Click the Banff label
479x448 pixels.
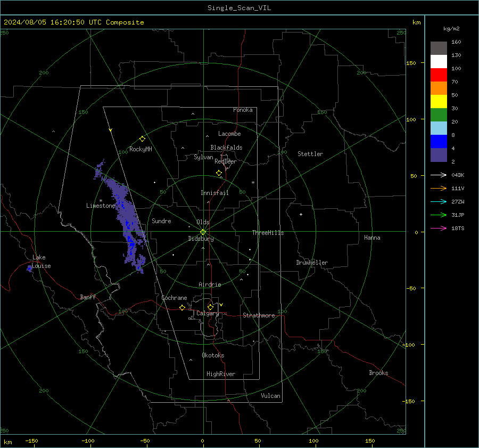point(88,297)
